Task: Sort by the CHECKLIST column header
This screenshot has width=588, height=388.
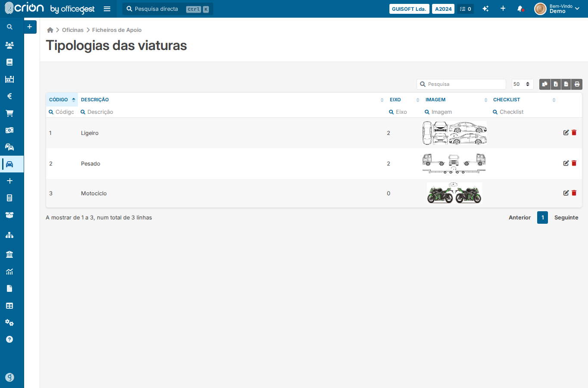Action: pos(524,100)
